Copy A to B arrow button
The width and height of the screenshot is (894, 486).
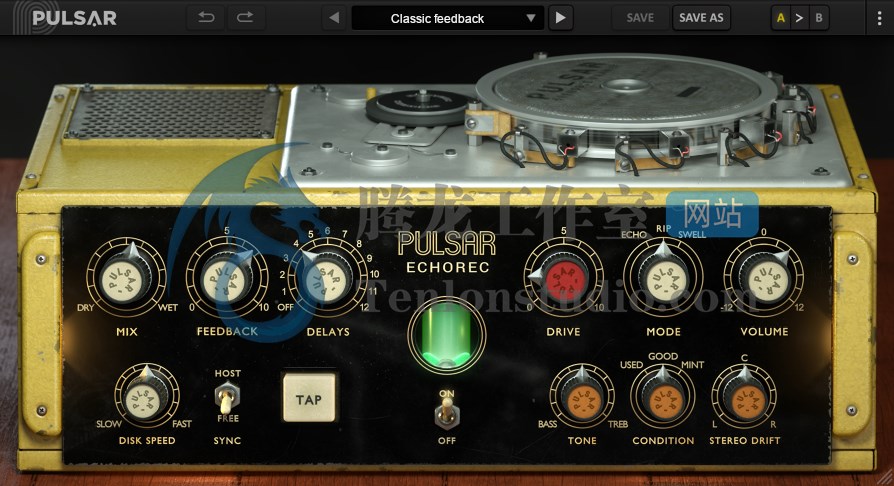(799, 18)
